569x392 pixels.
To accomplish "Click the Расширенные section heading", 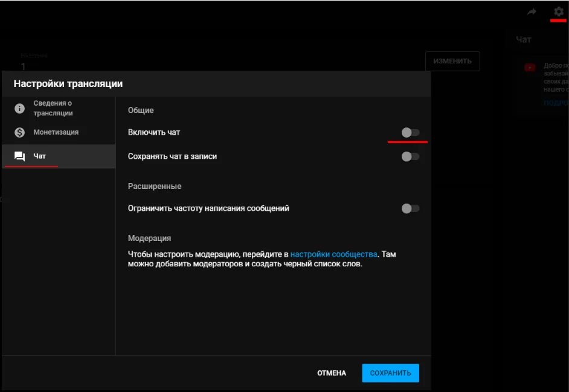I will (x=155, y=186).
